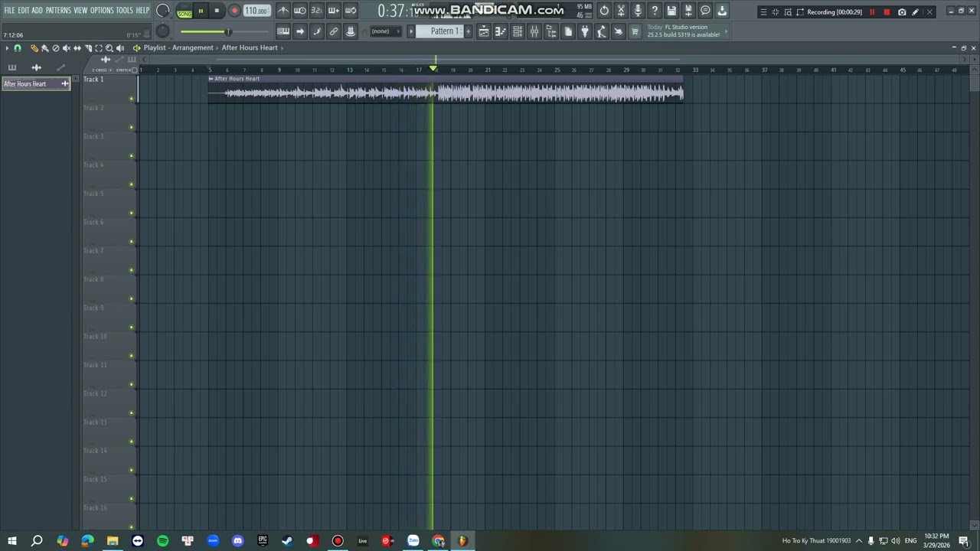Save project with floppy disk icon
Image resolution: width=980 pixels, height=551 pixels.
(x=671, y=11)
